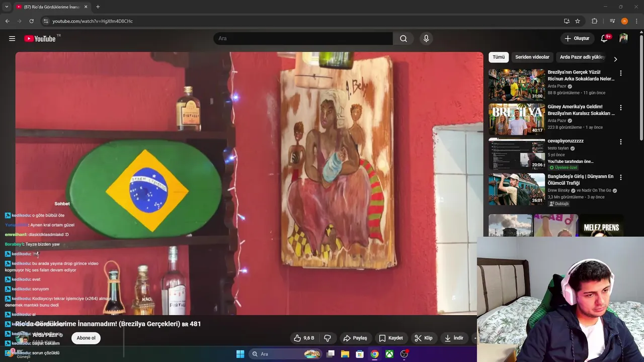This screenshot has height=362, width=644.
Task: Share the video via Paylaş
Action: point(355,338)
